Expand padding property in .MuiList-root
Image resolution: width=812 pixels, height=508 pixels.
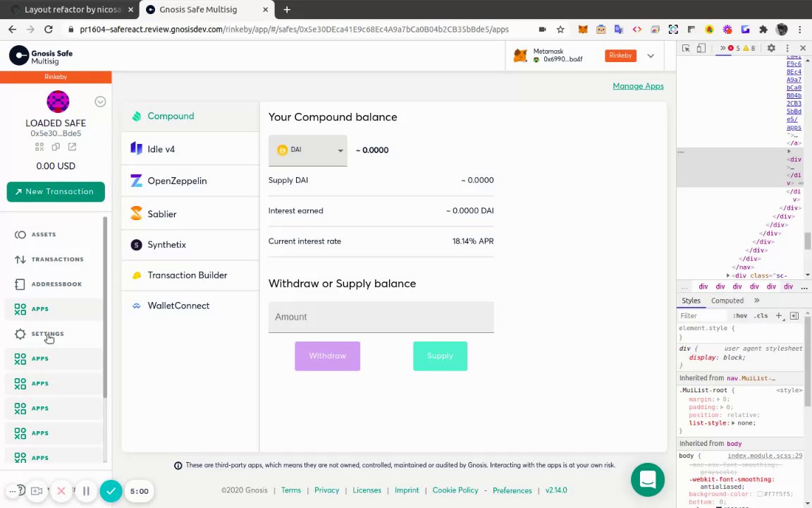722,407
